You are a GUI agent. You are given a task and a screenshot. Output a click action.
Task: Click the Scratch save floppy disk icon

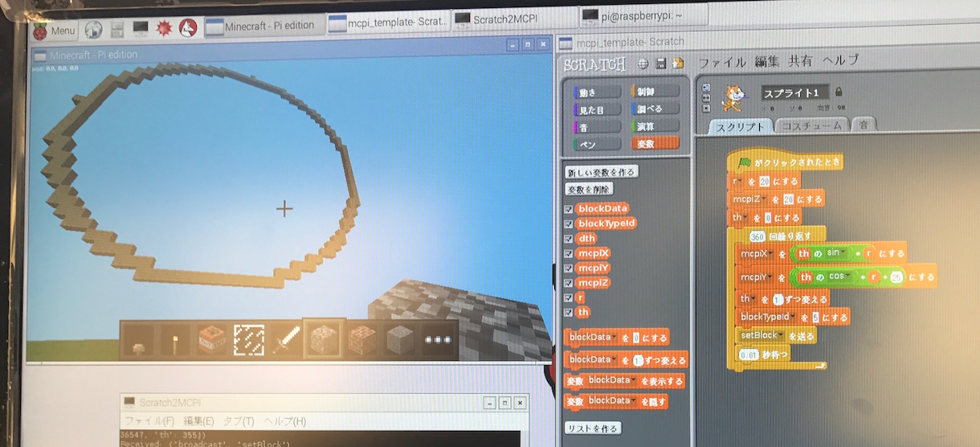point(661,64)
